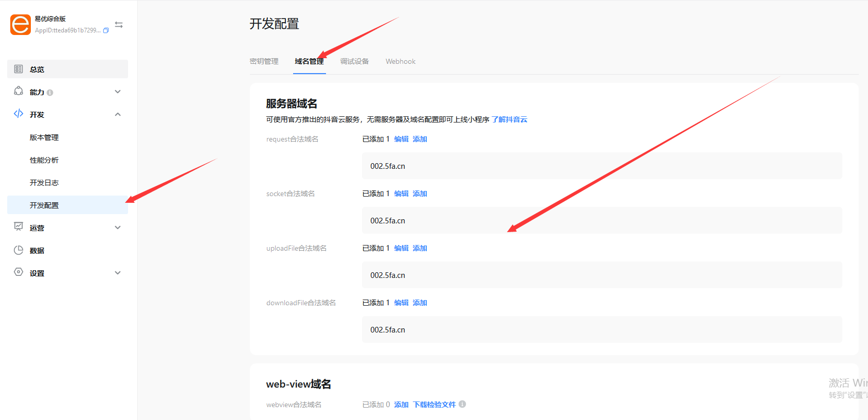This screenshot has width=868, height=420.
Task: Copy the AppID with the copy icon
Action: 106,30
